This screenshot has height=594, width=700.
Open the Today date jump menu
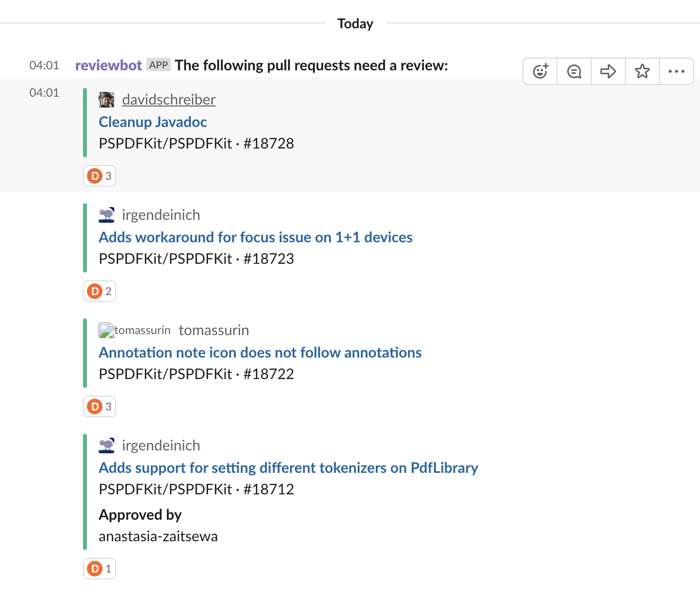pos(355,23)
